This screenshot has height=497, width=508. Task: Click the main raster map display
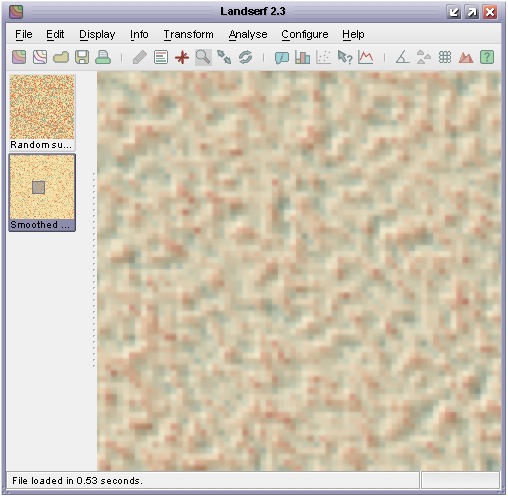click(299, 271)
